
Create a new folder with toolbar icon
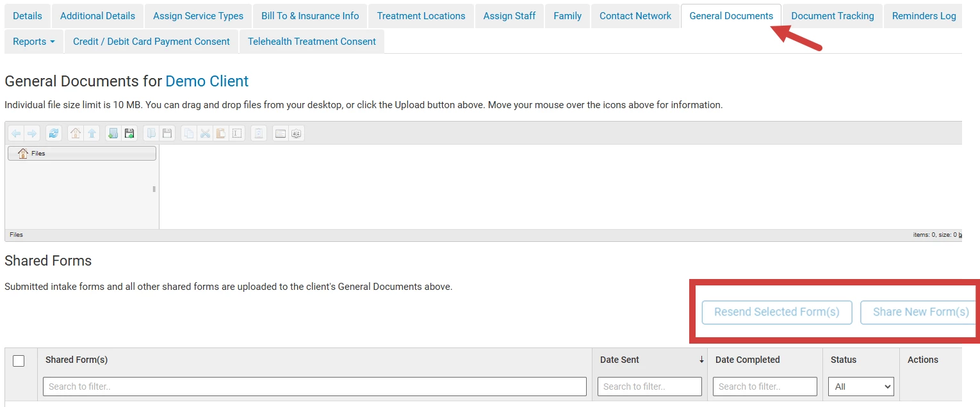pos(113,133)
